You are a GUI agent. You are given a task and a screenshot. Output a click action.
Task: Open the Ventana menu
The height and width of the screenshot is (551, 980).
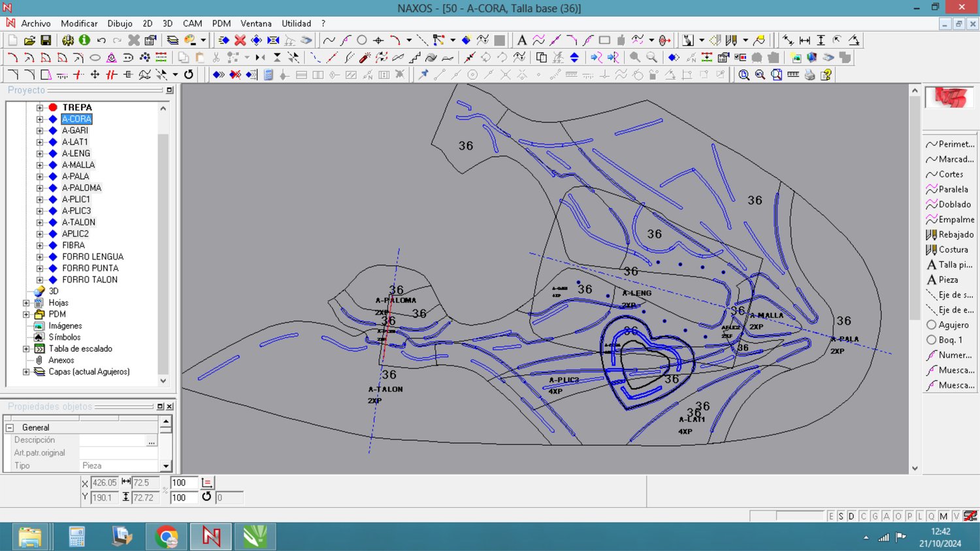coord(256,24)
